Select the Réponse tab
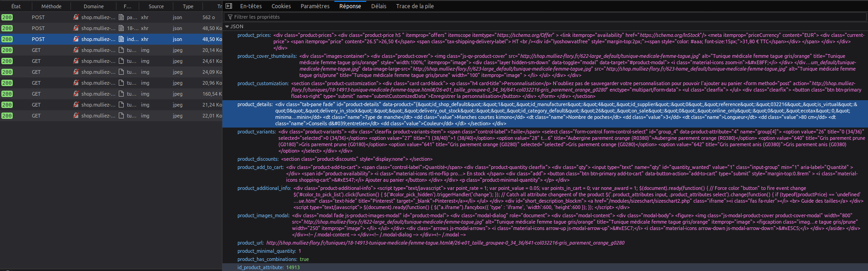Screen dimensions: 868x271 click(350, 6)
